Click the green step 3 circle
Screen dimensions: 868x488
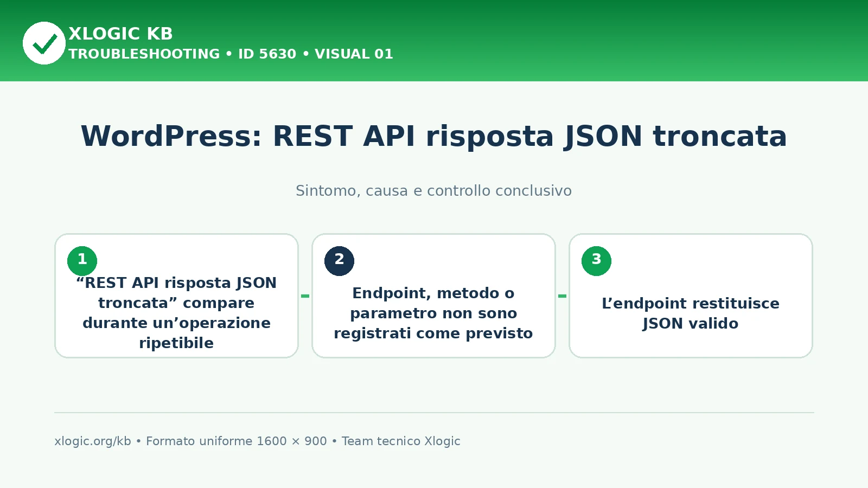[596, 261]
